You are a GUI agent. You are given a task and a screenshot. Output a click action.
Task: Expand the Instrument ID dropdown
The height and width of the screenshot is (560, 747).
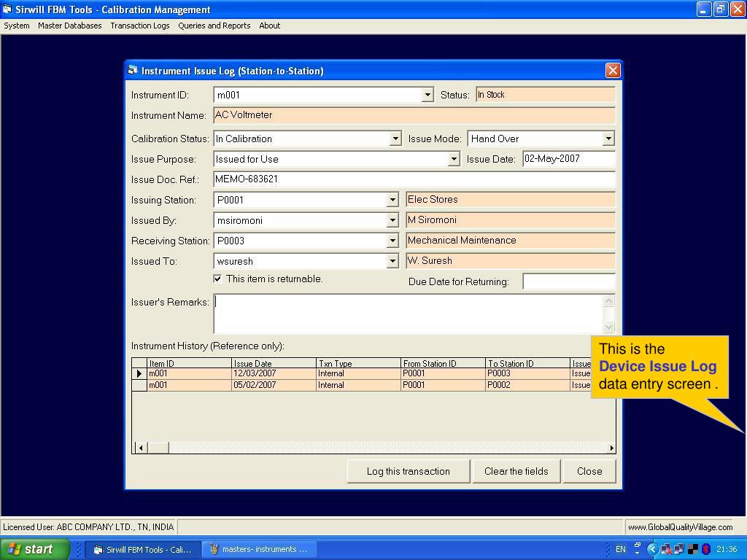[427, 96]
